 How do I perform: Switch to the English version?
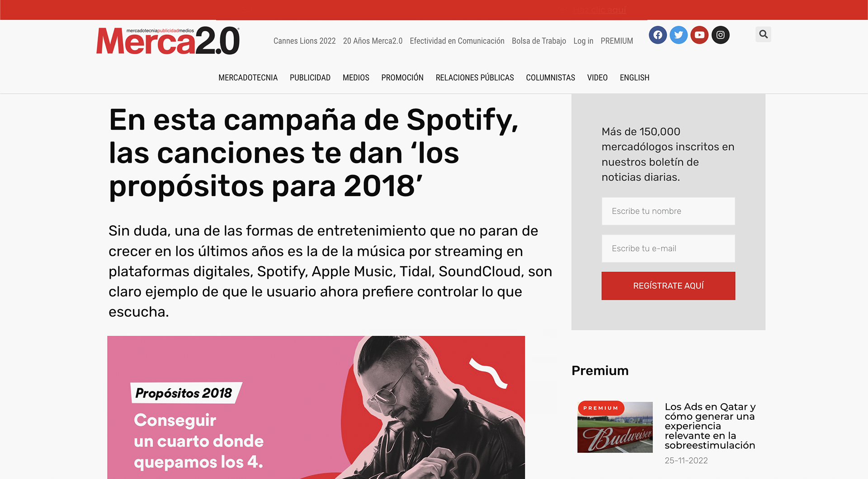pyautogui.click(x=634, y=78)
